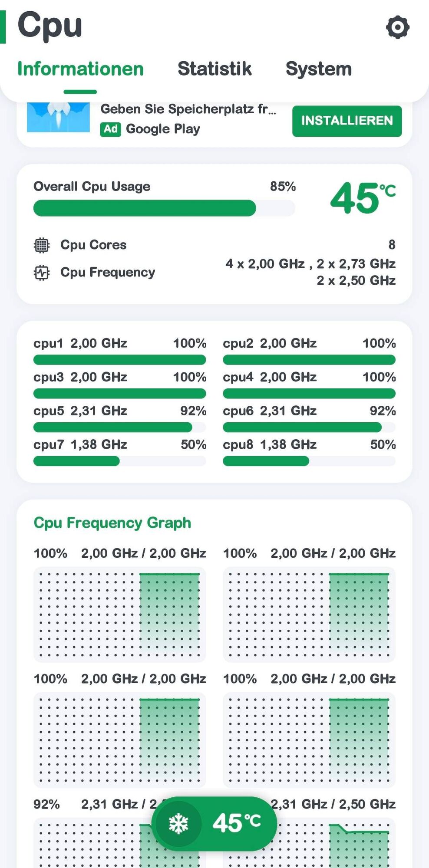Image resolution: width=429 pixels, height=868 pixels.
Task: Open settings via the gear icon
Action: coord(397,27)
